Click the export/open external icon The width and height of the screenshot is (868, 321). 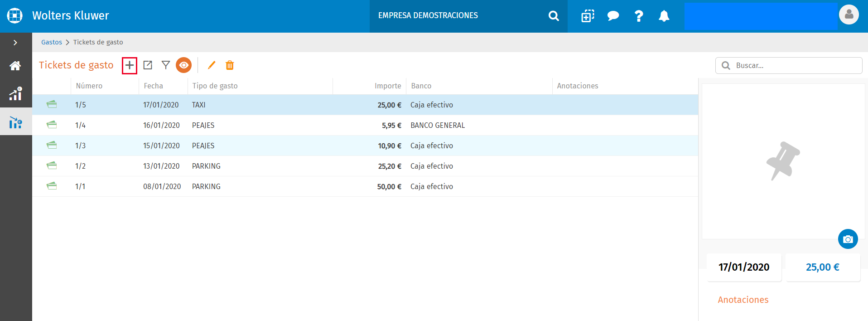148,65
